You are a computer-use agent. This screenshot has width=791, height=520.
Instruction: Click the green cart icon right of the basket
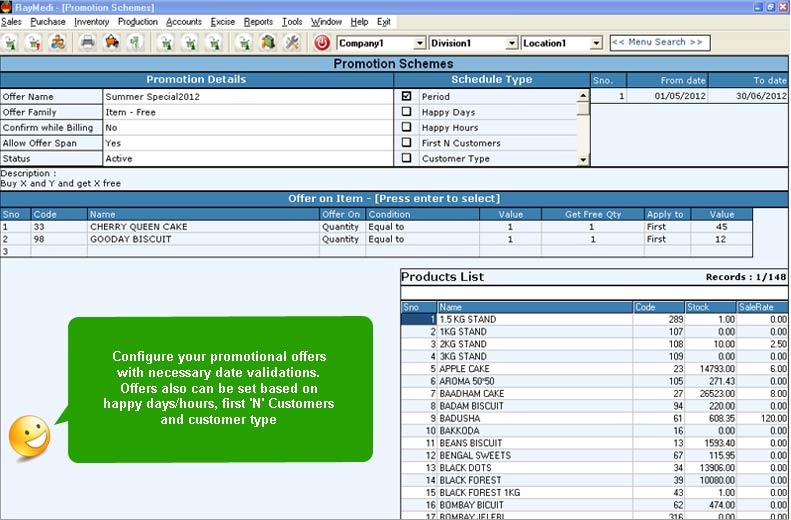tap(135, 43)
